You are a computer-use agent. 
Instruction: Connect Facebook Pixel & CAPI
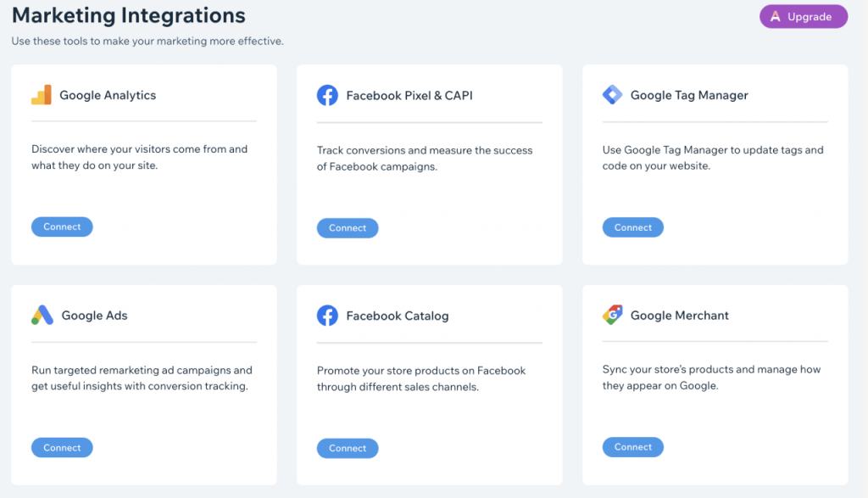pyautogui.click(x=348, y=227)
